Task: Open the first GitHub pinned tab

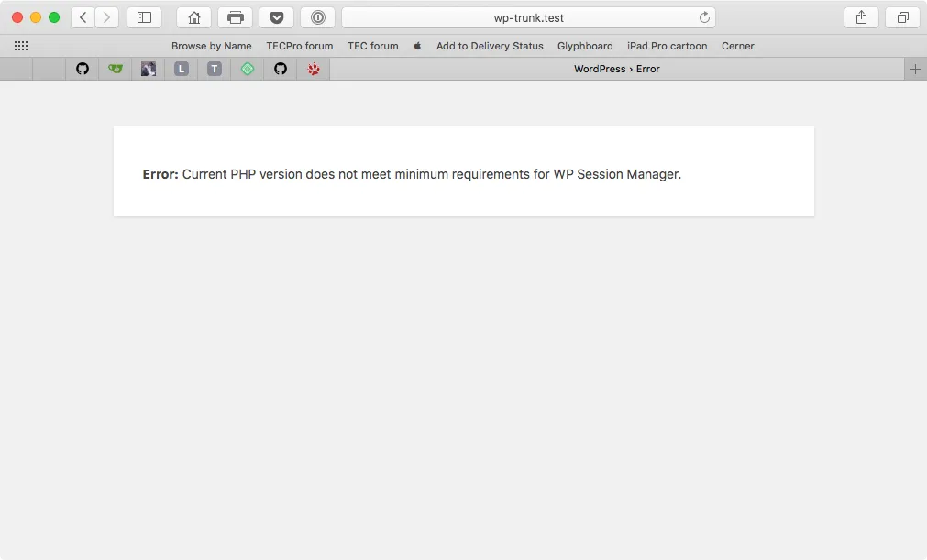Action: click(82, 69)
